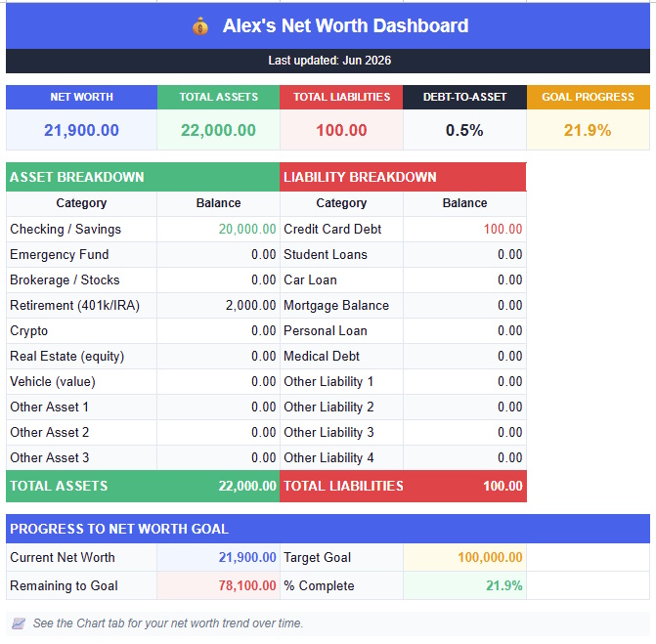Screen dimensions: 656x644
Task: Click the Mortgage Balance category cell
Action: tap(341, 305)
